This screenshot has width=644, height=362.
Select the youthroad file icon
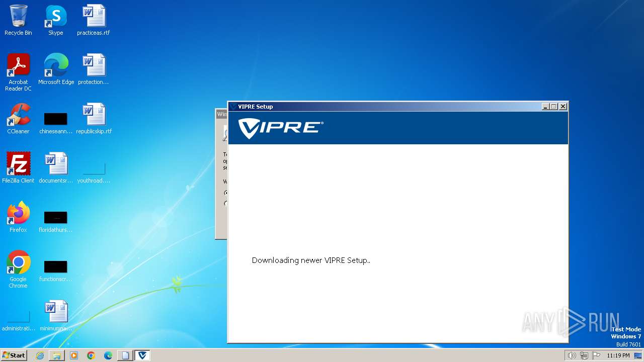[94, 173]
